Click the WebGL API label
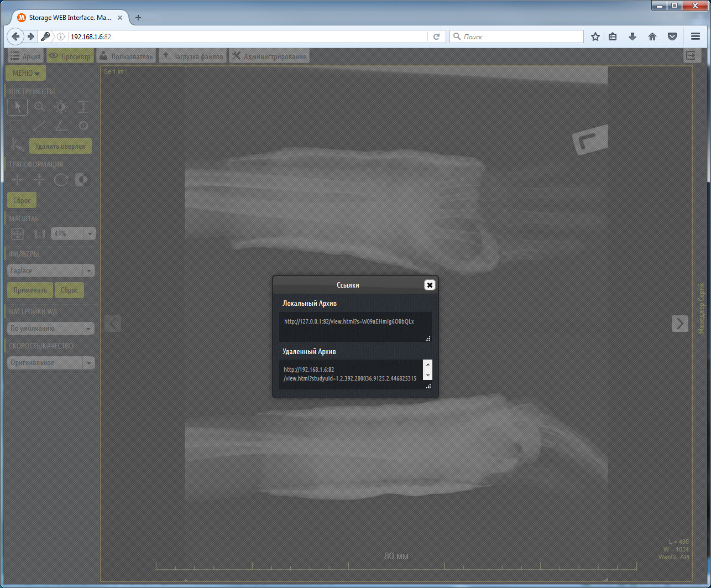This screenshot has width=711, height=588. (673, 557)
